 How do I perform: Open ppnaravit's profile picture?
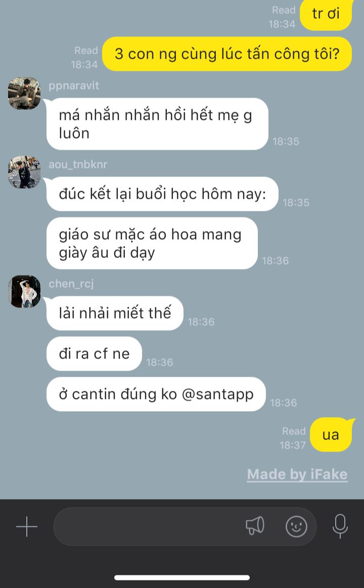(x=24, y=94)
